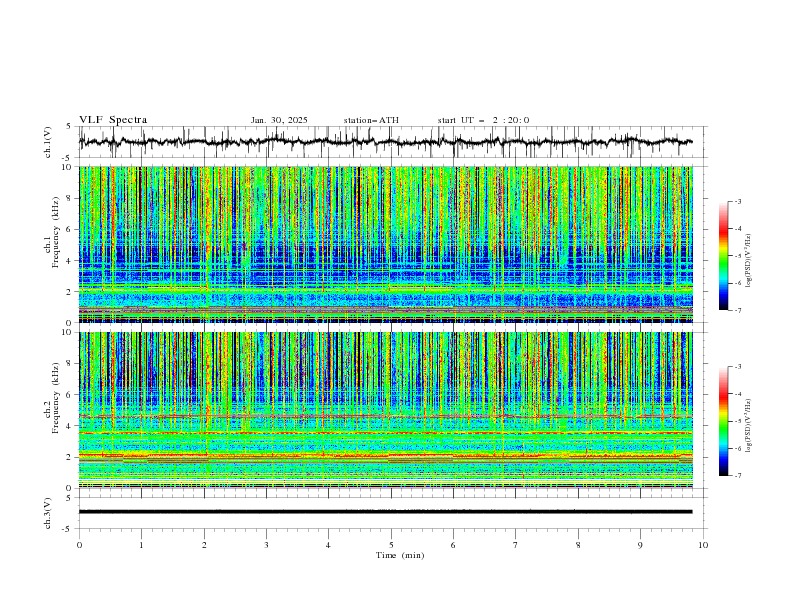This screenshot has width=792, height=612.
Task: Click time axis tick label '0'
Action: [79, 545]
